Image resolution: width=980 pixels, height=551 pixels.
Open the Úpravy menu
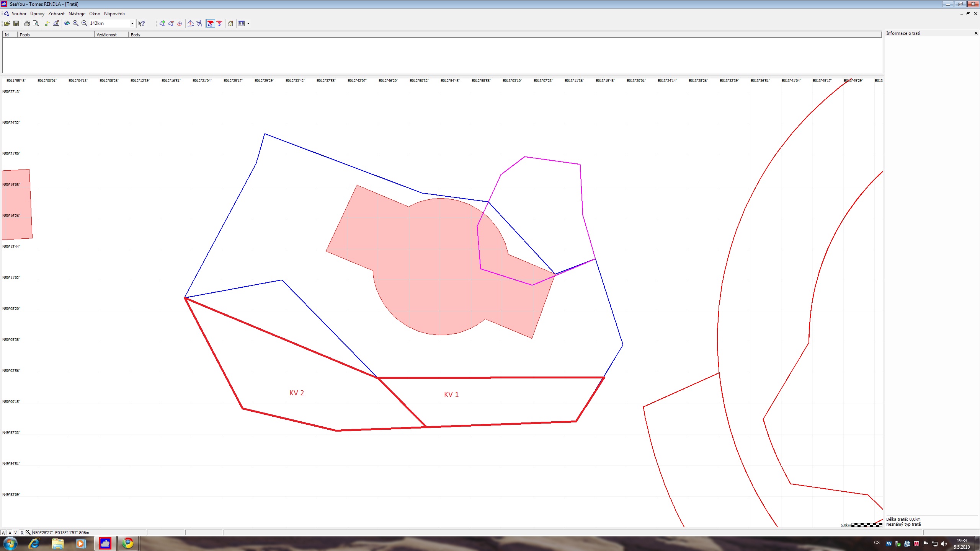[37, 13]
